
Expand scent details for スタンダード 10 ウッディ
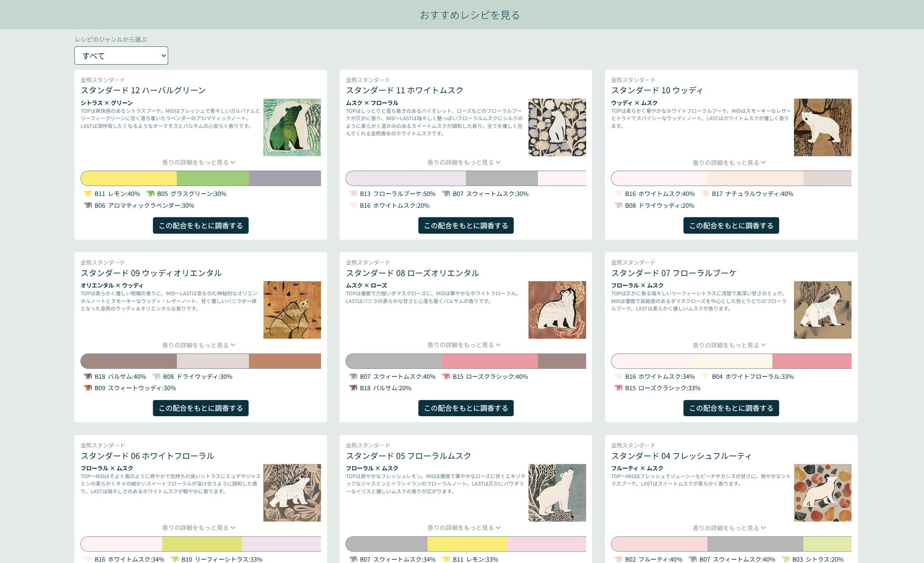729,162
